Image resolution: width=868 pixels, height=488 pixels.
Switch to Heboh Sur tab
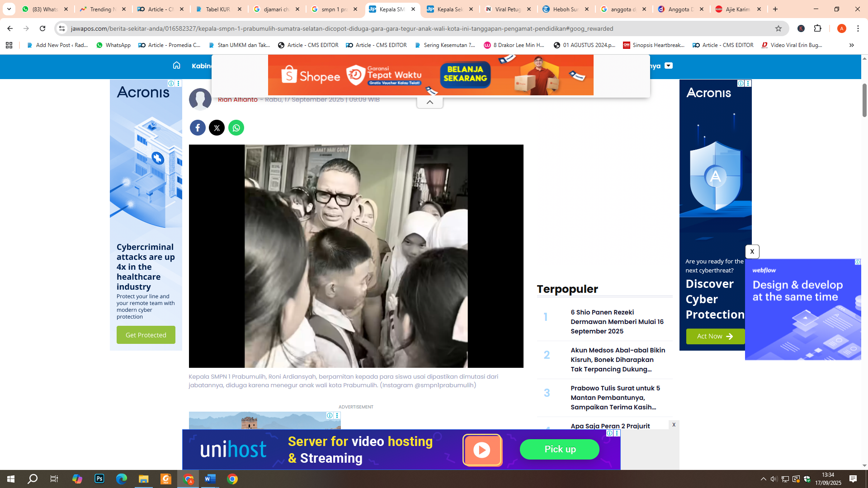(x=566, y=9)
